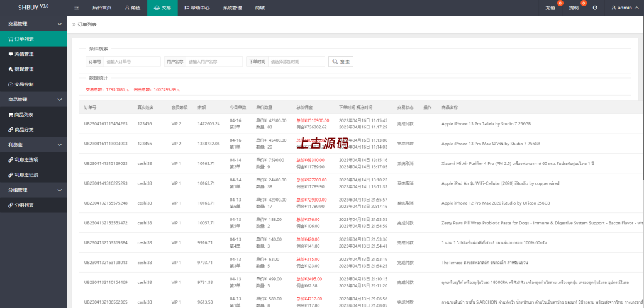Open 充值管理 in the sidebar
The width and height of the screenshot is (644, 308).
[33, 54]
